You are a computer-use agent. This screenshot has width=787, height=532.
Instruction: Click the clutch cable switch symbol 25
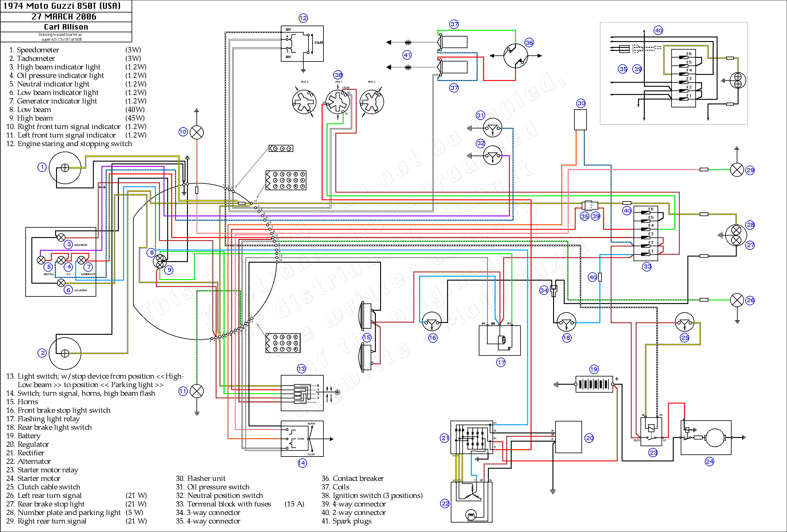(x=684, y=322)
